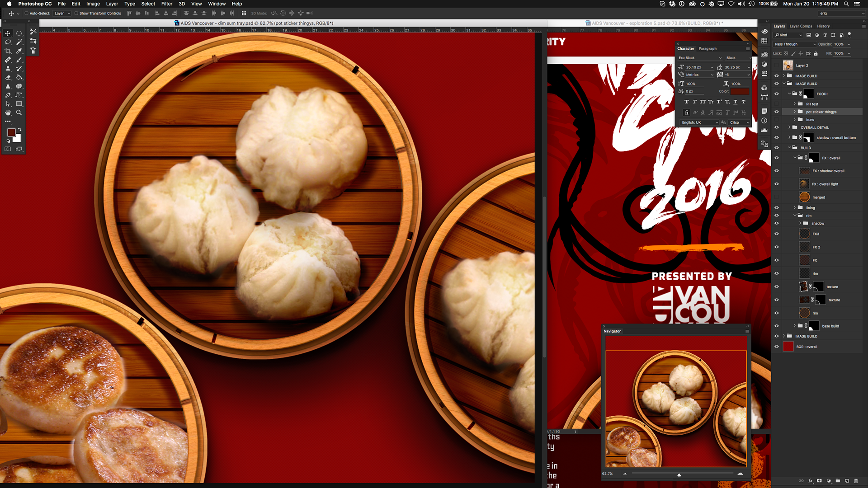Show the hidden PH test group
The height and width of the screenshot is (488, 868).
777,104
